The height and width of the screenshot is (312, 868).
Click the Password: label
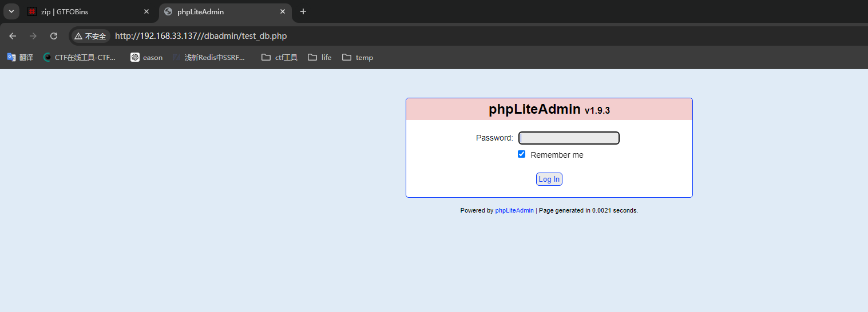(494, 138)
